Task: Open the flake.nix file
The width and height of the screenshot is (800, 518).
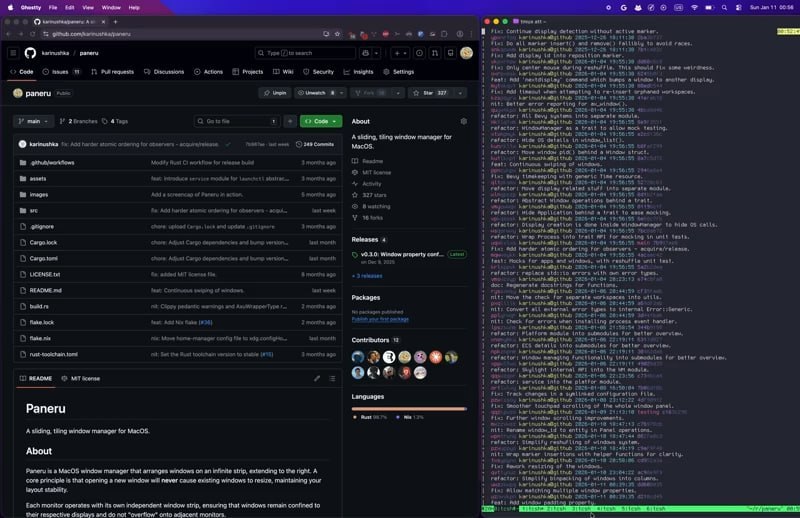Action: click(x=40, y=338)
